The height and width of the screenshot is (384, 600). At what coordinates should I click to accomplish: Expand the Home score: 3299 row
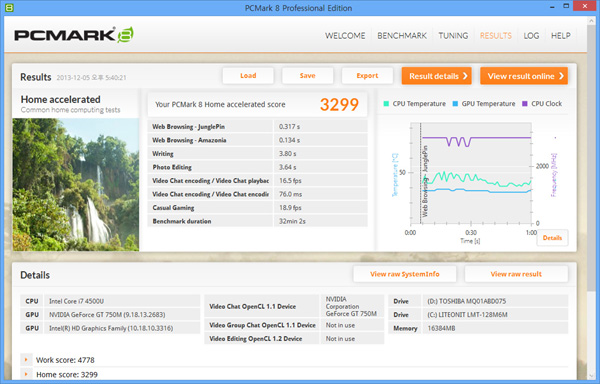pyautogui.click(x=26, y=374)
